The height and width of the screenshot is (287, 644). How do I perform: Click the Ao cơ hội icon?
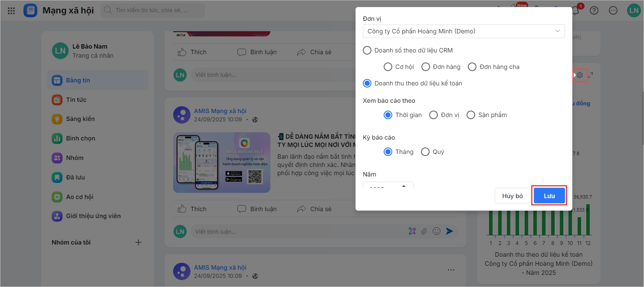[57, 197]
